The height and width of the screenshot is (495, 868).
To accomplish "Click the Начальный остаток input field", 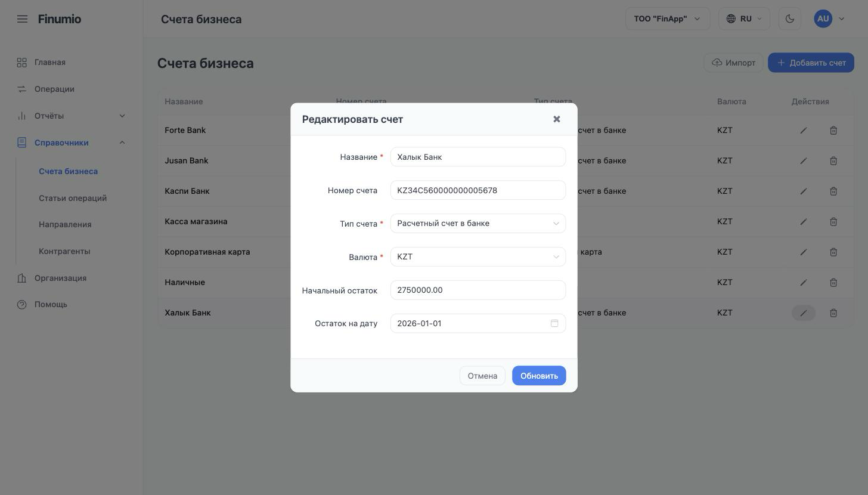I will pos(478,290).
